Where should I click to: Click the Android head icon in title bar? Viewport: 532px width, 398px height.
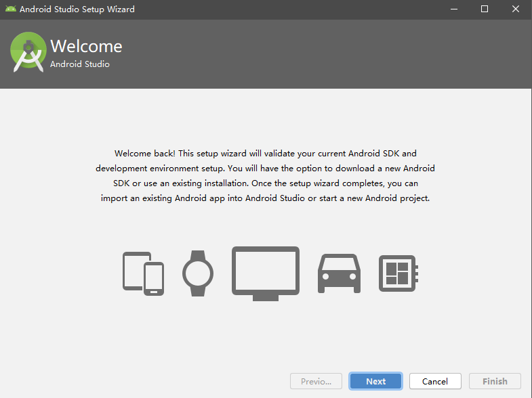(x=11, y=9)
